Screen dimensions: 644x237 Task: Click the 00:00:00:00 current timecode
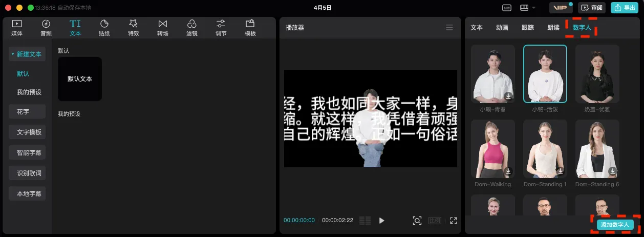click(299, 221)
